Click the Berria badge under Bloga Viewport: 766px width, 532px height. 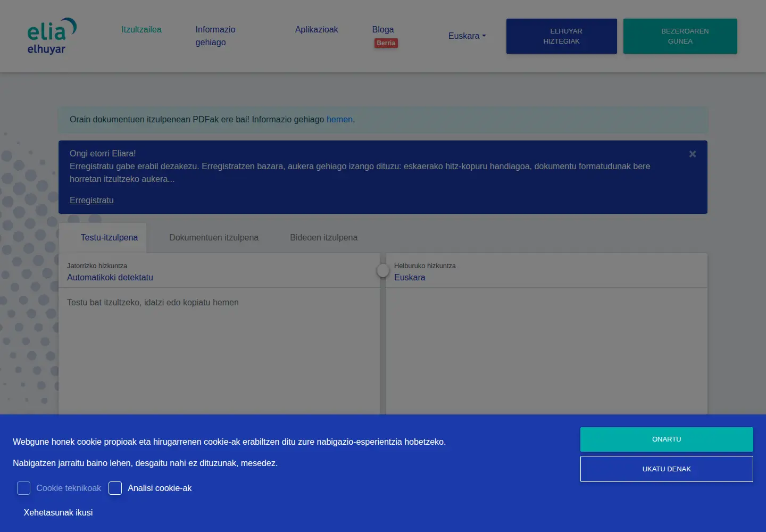click(386, 43)
